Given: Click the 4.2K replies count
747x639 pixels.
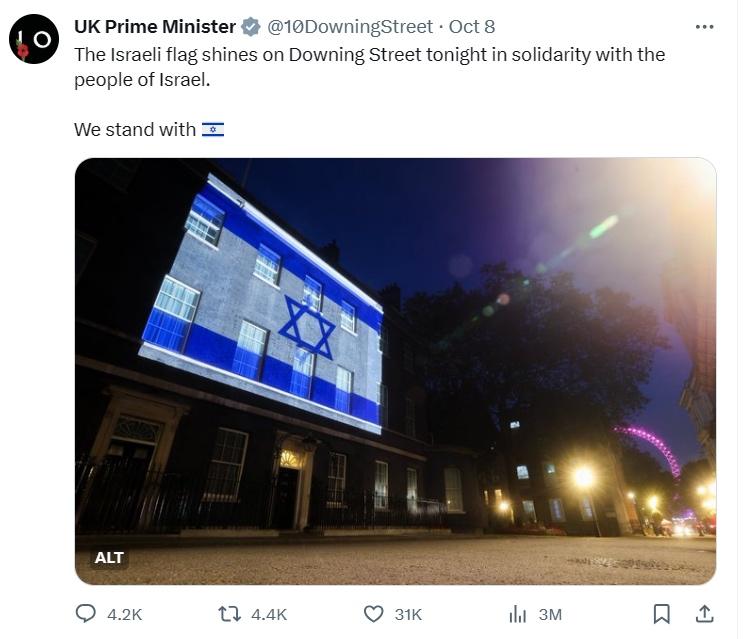Looking at the screenshot, I should click(x=124, y=614).
